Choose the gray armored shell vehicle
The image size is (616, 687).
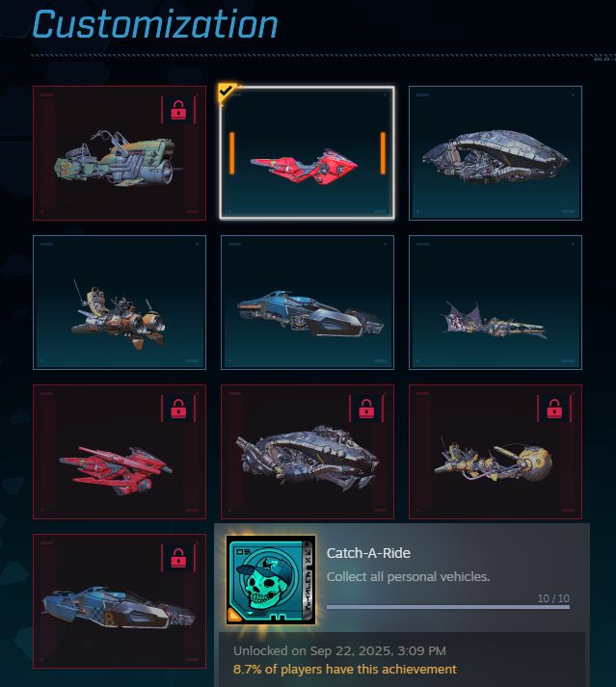pos(495,153)
